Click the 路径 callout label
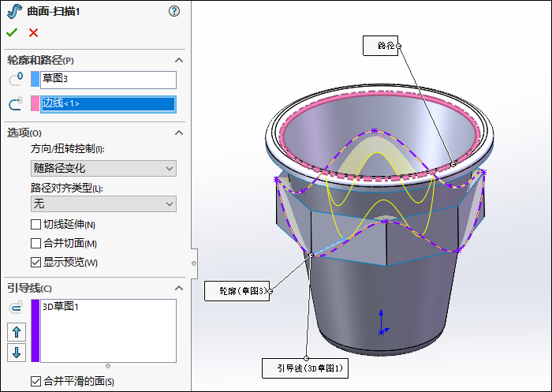Image resolution: width=552 pixels, height=392 pixels. click(381, 46)
